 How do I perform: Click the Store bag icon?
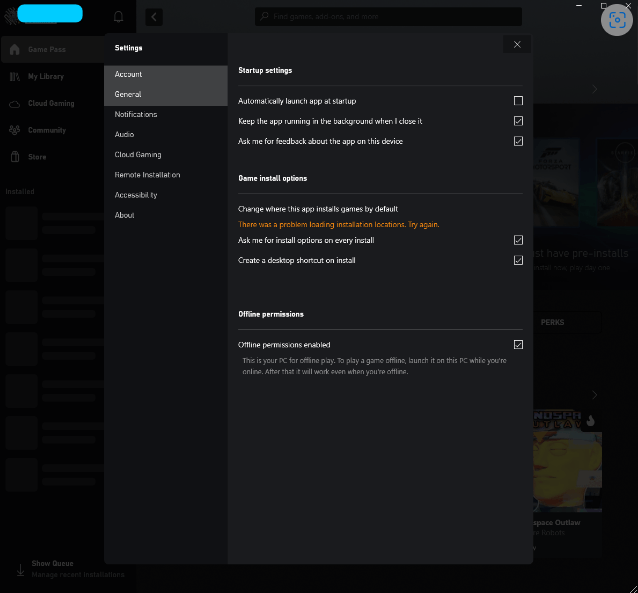[15, 157]
